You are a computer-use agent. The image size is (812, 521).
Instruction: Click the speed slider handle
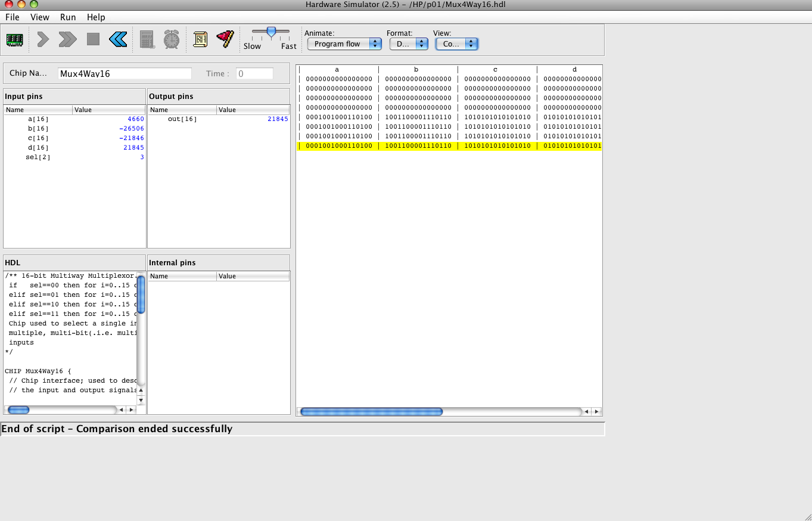[271, 32]
